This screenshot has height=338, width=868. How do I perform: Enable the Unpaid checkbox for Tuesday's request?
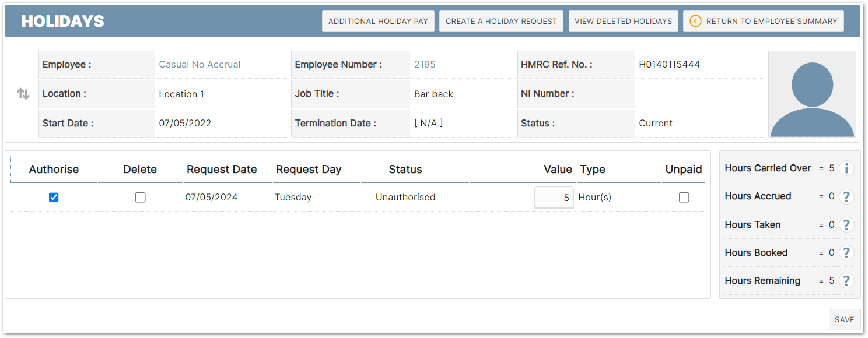click(684, 198)
